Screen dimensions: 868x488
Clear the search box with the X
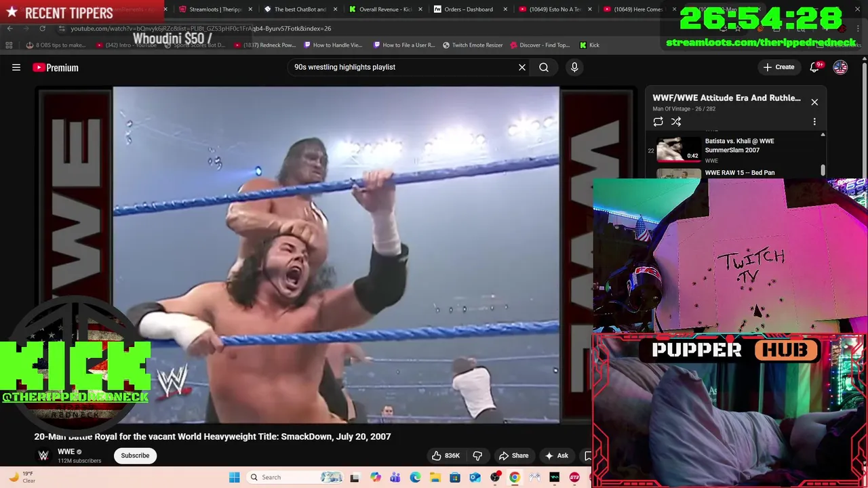[x=522, y=67]
